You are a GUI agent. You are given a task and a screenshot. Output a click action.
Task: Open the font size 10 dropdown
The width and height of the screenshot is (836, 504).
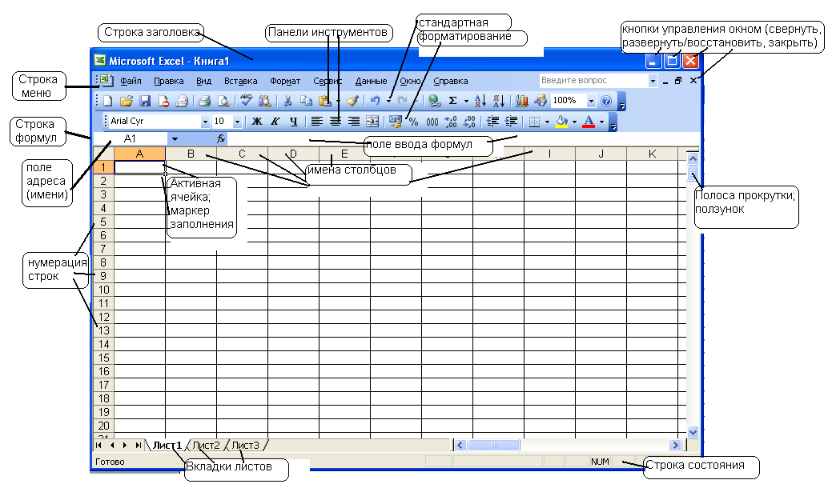click(237, 122)
